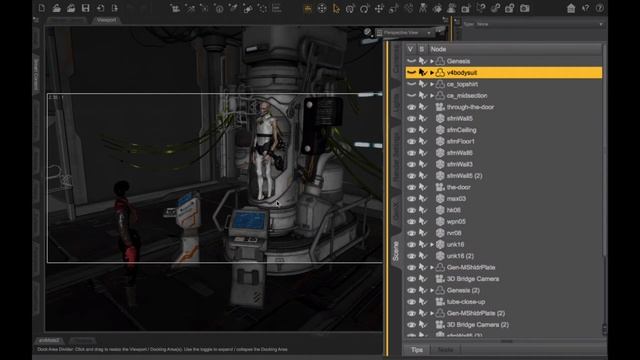
Task: Expand the v4bodysuit node
Action: tap(432, 73)
